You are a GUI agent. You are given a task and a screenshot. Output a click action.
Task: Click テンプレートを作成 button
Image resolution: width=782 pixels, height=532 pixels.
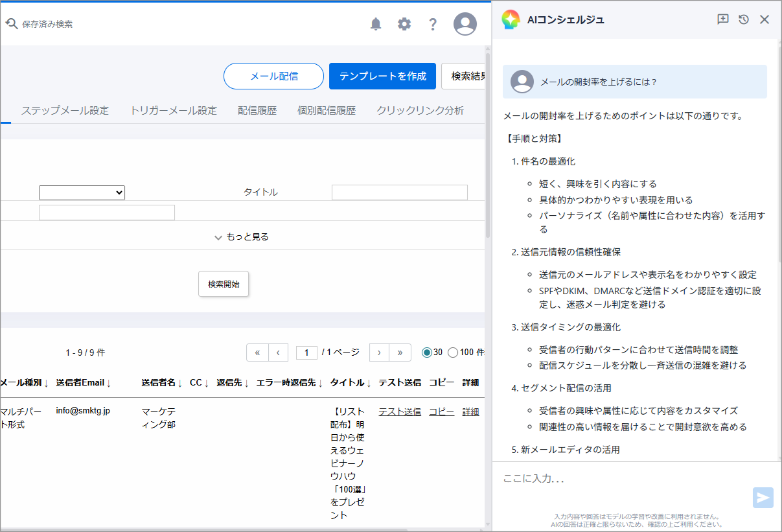tap(383, 76)
